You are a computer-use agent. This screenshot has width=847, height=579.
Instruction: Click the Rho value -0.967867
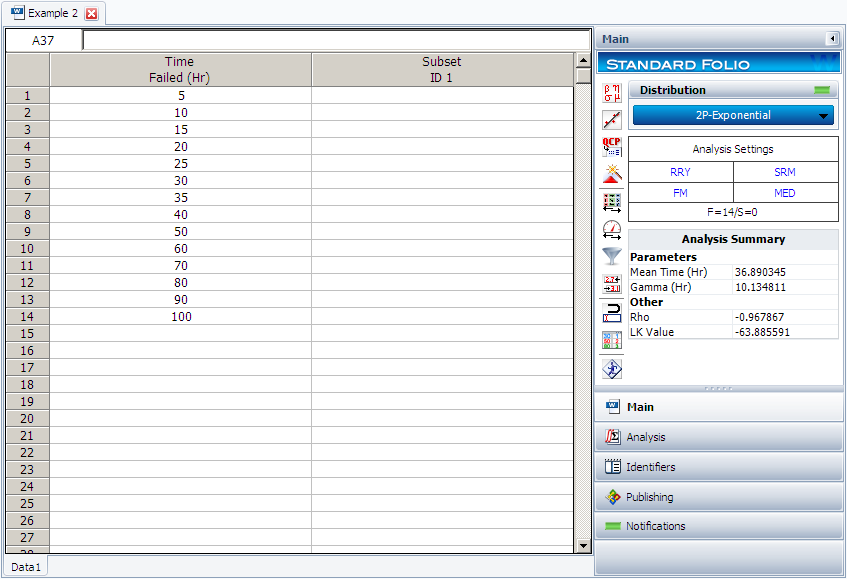click(x=759, y=317)
